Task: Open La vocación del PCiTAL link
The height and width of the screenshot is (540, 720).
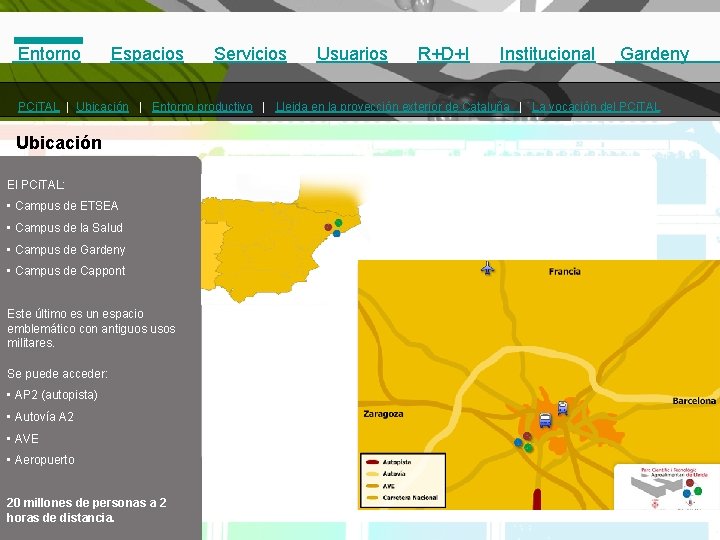Action: pos(596,107)
